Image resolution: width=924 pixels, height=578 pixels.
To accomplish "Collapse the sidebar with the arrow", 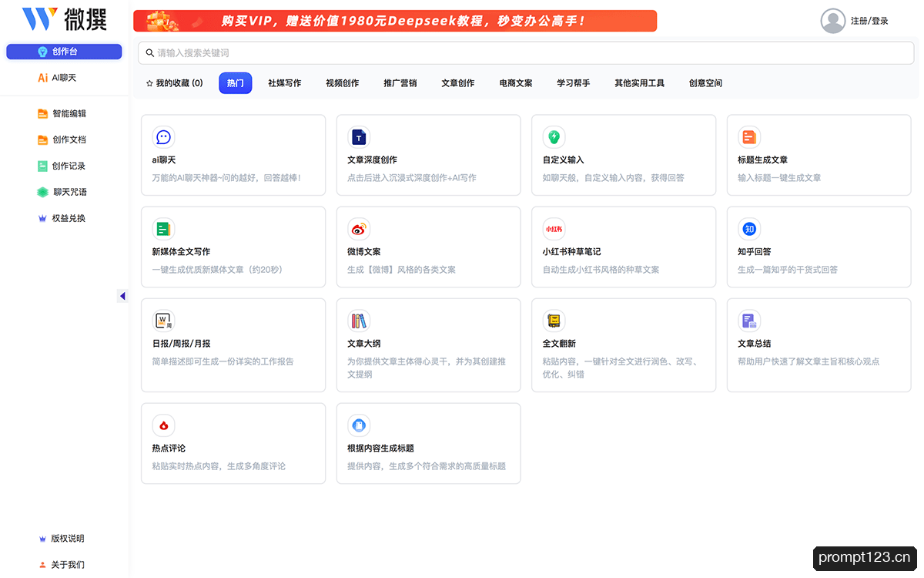I will point(122,296).
